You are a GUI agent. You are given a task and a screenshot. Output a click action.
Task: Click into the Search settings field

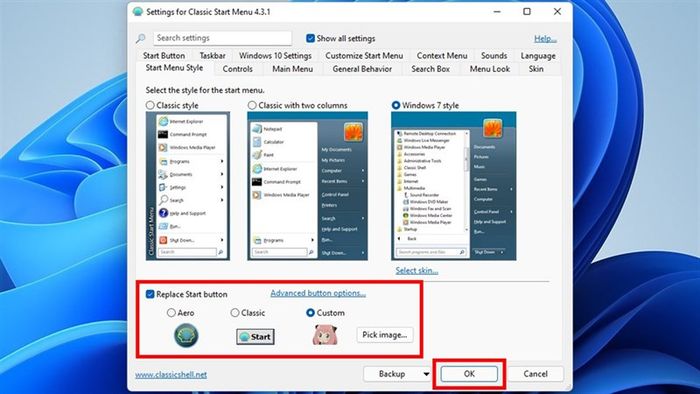[x=222, y=38]
